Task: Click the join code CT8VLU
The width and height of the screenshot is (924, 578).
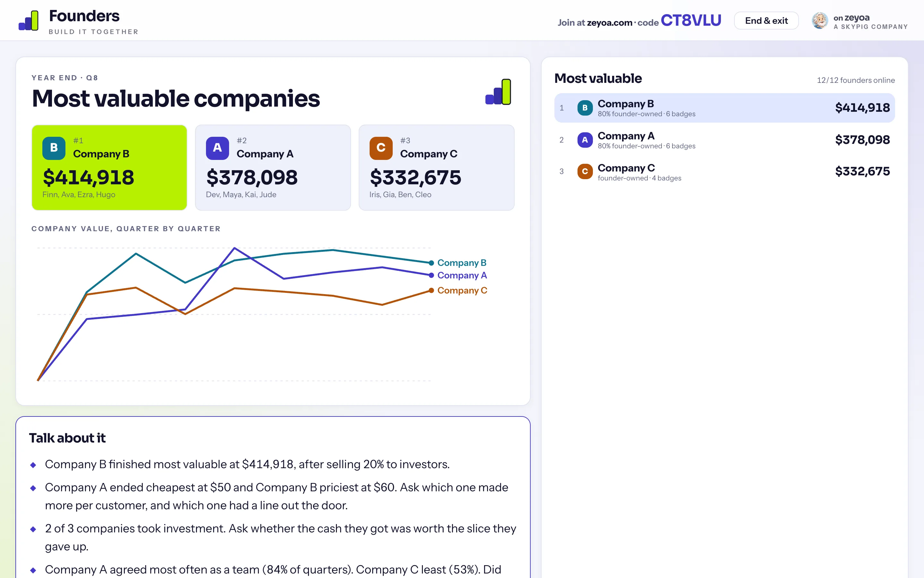Action: (691, 21)
